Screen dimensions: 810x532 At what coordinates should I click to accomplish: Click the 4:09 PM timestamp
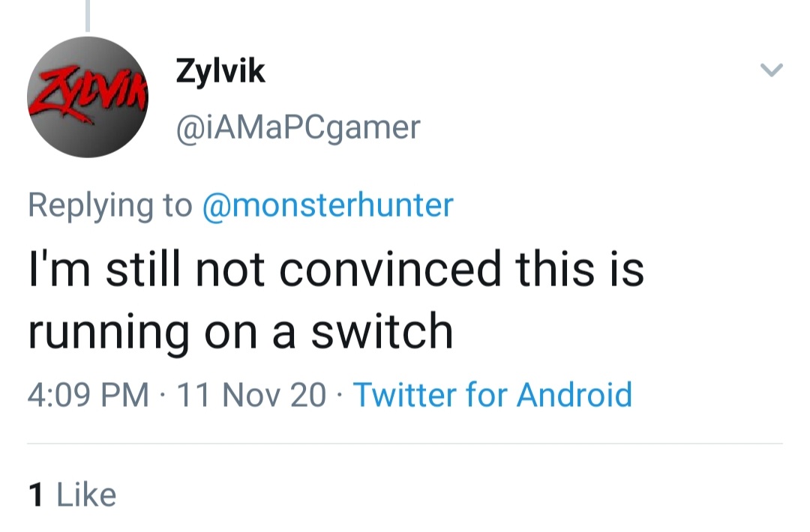point(88,394)
